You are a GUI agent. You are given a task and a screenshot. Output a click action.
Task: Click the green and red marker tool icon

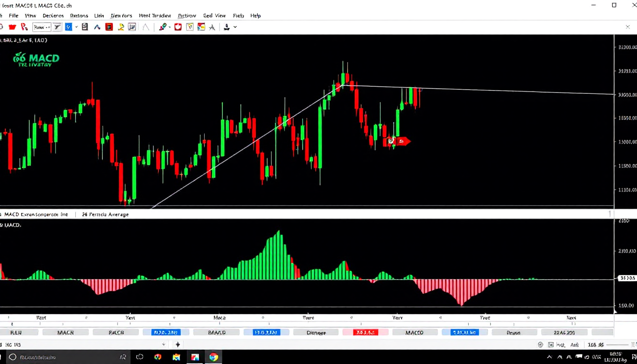coord(163,27)
